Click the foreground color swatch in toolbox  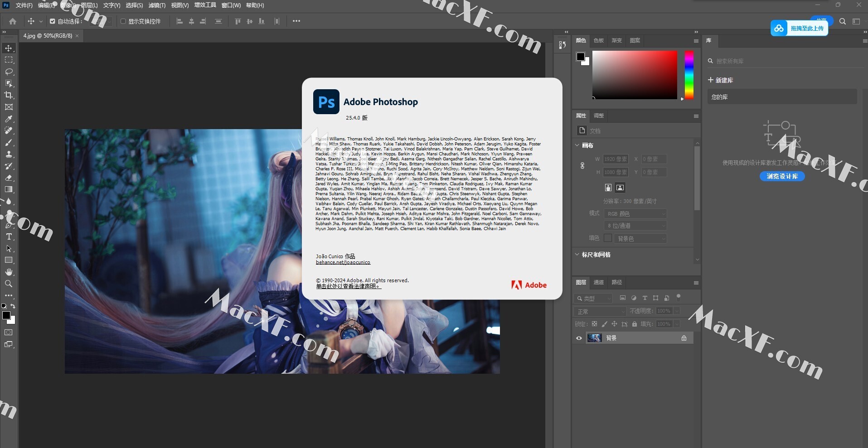6,315
